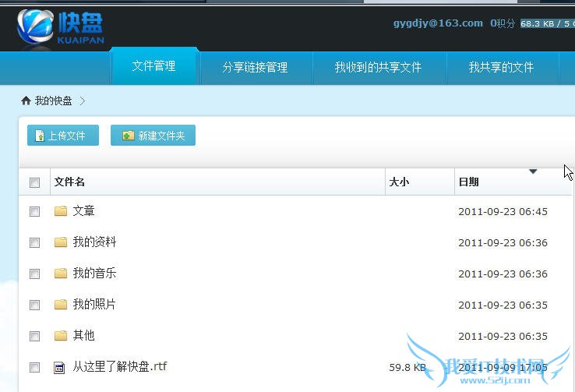
Task: Check the box for 从这里了解快盘.rtf
Action: tap(34, 367)
